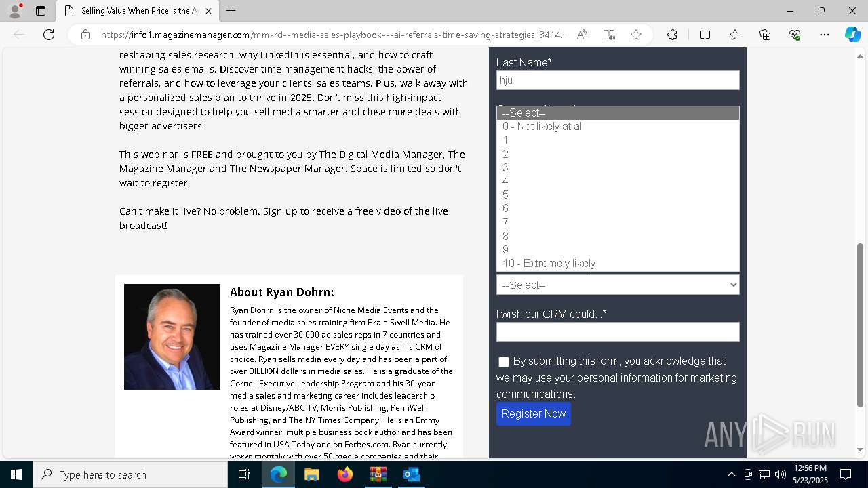Image resolution: width=868 pixels, height=488 pixels.
Task: Open the Copilot sidebar icon
Action: (x=852, y=35)
